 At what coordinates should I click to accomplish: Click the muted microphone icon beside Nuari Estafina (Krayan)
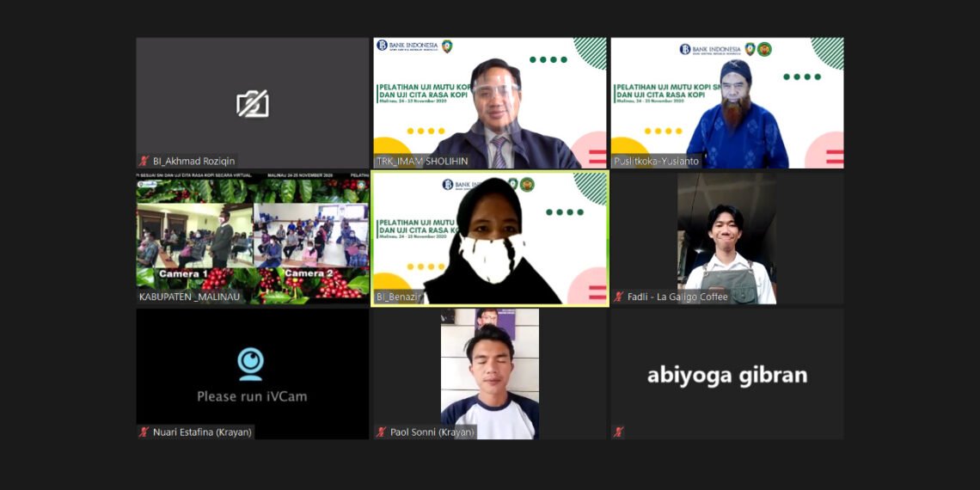[x=144, y=432]
